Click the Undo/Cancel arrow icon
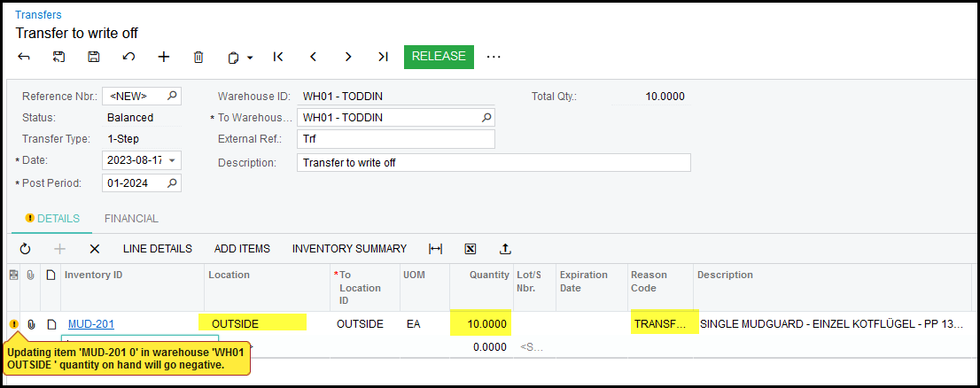The width and height of the screenshot is (980, 388). [x=128, y=57]
